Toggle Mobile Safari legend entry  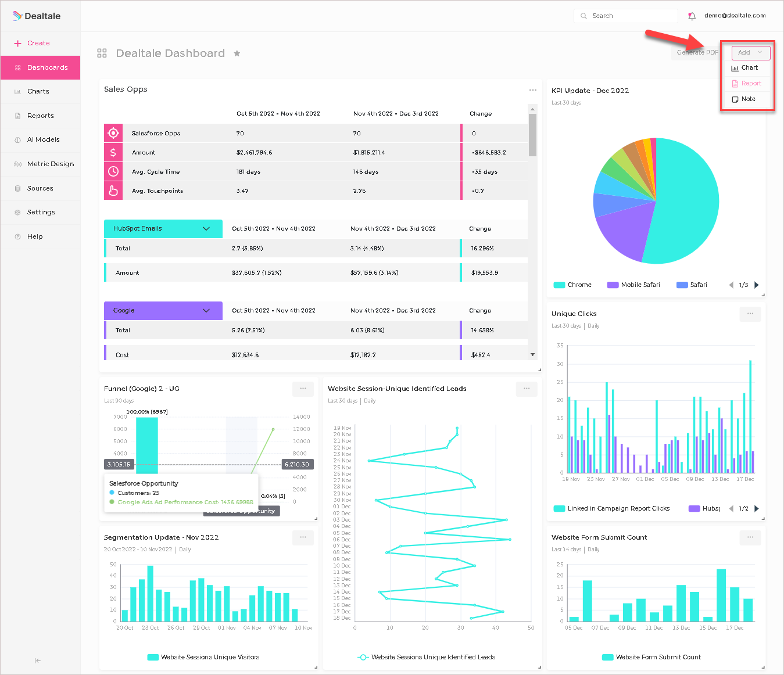(633, 285)
